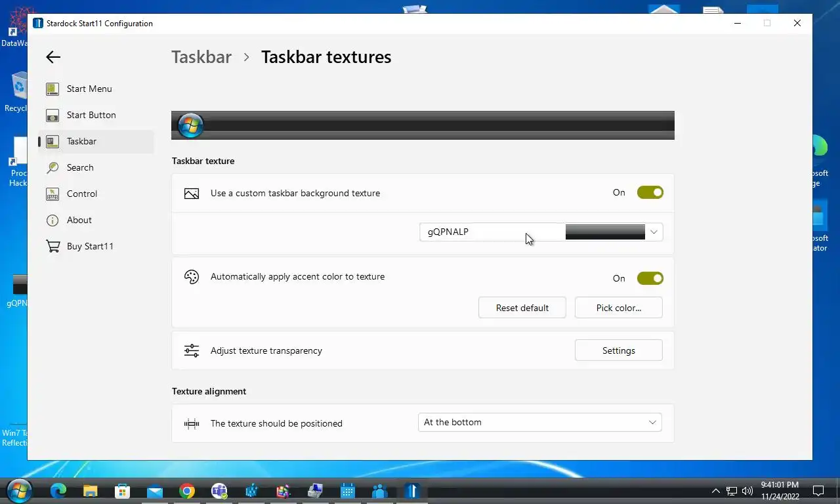Open Microsoft Teams from the taskbar
Screen dimensions: 840x504
tap(219, 491)
